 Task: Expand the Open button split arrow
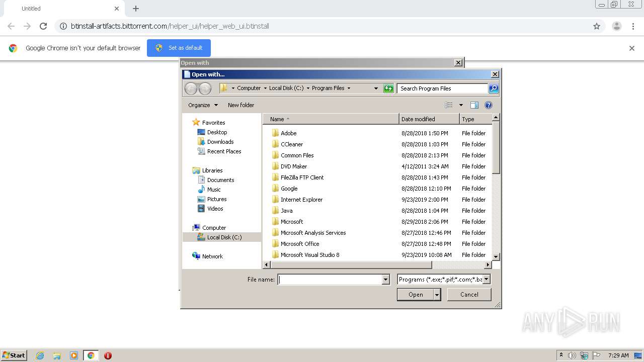pos(437,295)
